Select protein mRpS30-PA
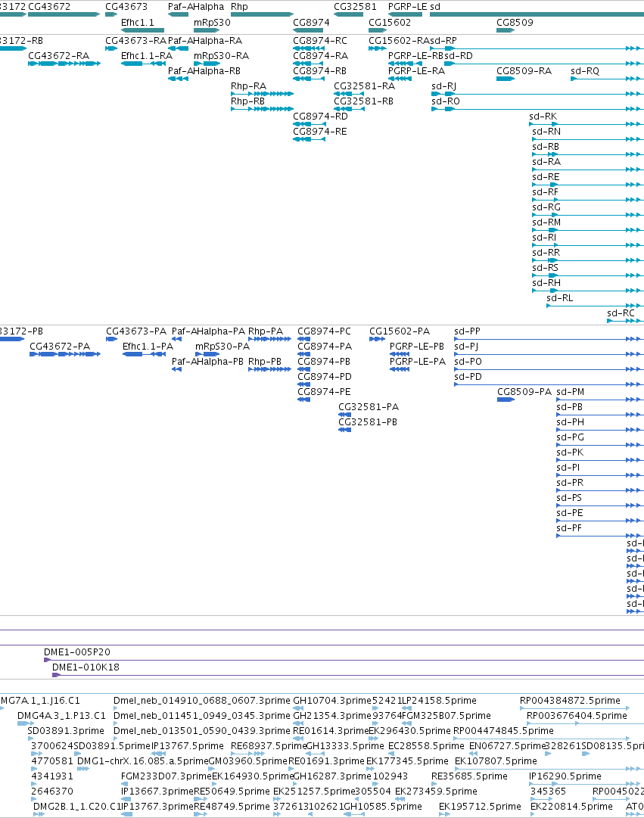This screenshot has height=818, width=644. click(222, 347)
